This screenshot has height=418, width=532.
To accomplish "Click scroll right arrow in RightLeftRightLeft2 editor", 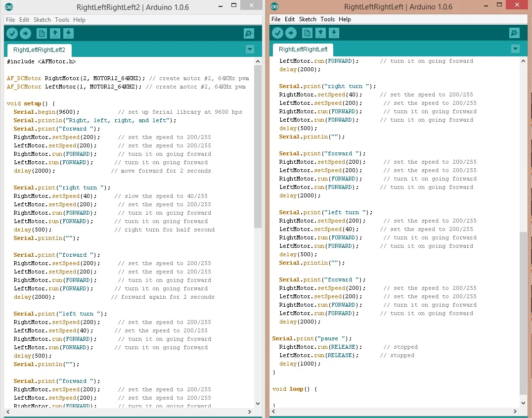I will [x=250, y=412].
